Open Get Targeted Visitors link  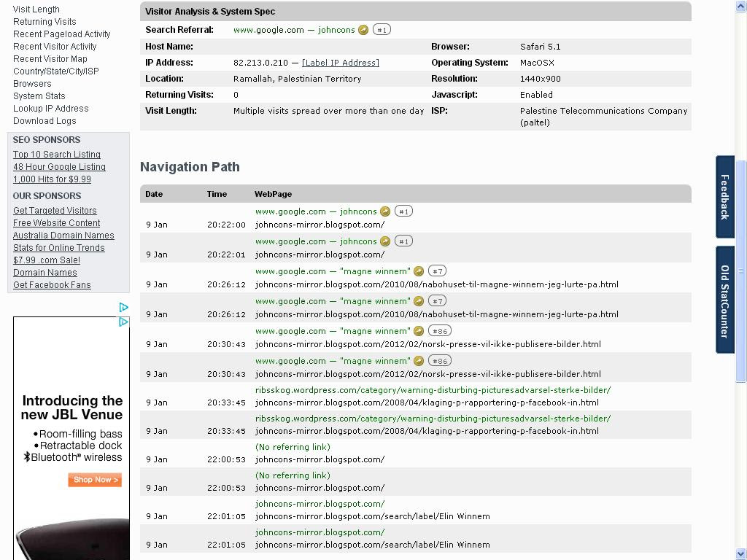coord(55,211)
